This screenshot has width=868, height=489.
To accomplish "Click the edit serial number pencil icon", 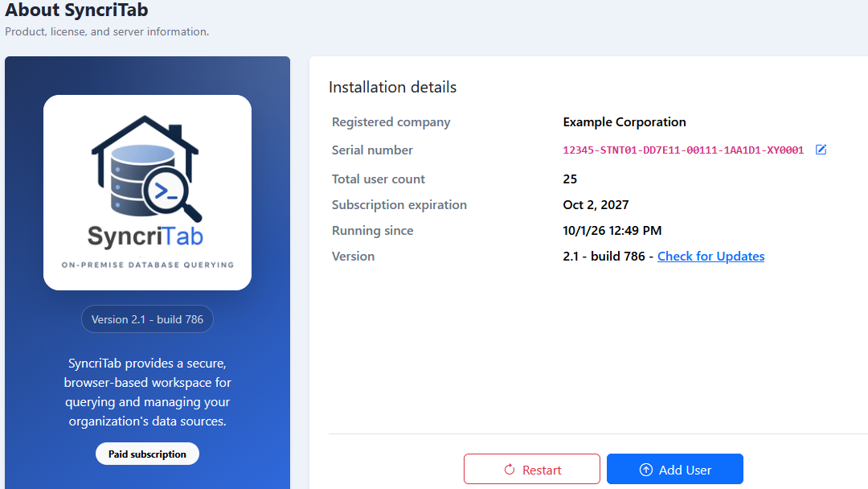I will [821, 150].
